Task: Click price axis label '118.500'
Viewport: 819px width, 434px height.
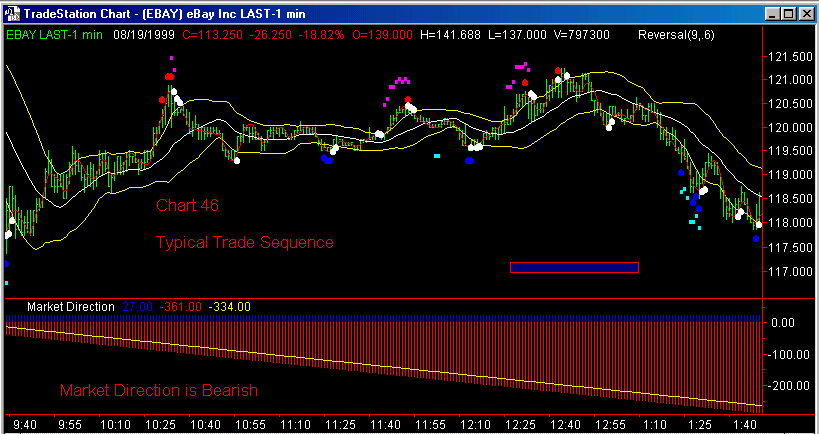Action: (788, 199)
